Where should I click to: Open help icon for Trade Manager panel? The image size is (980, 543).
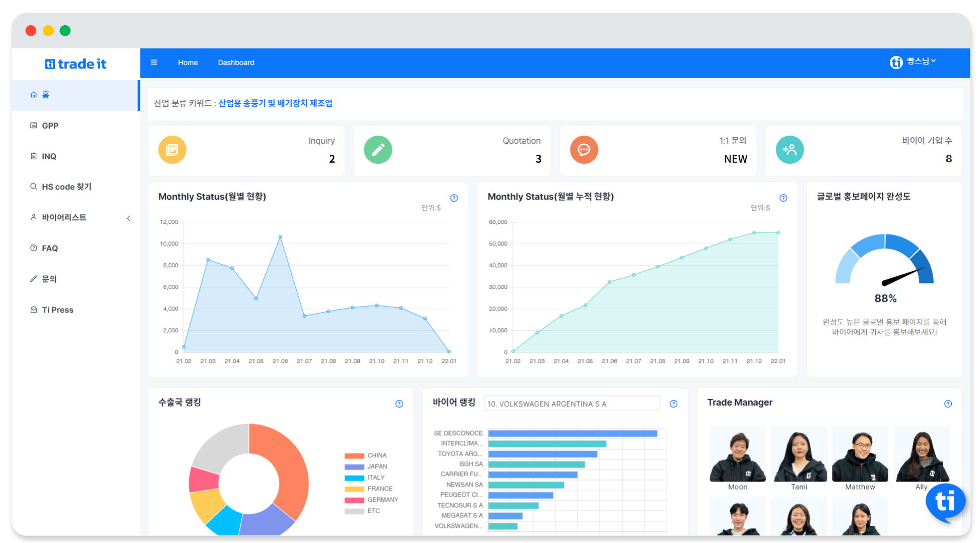pyautogui.click(x=948, y=404)
